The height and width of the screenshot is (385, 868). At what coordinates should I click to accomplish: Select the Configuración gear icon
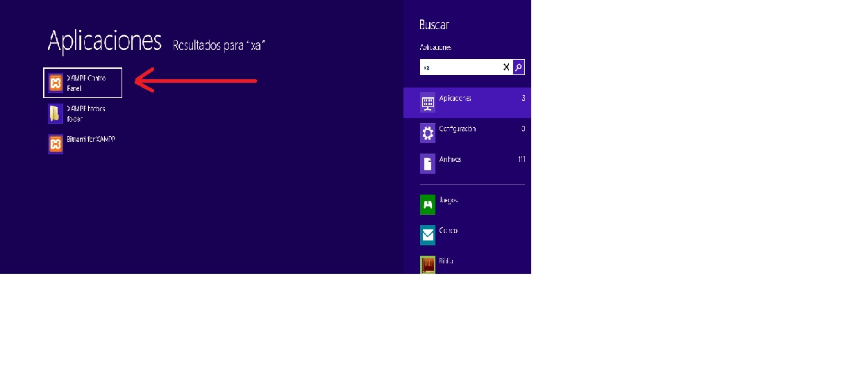[428, 133]
